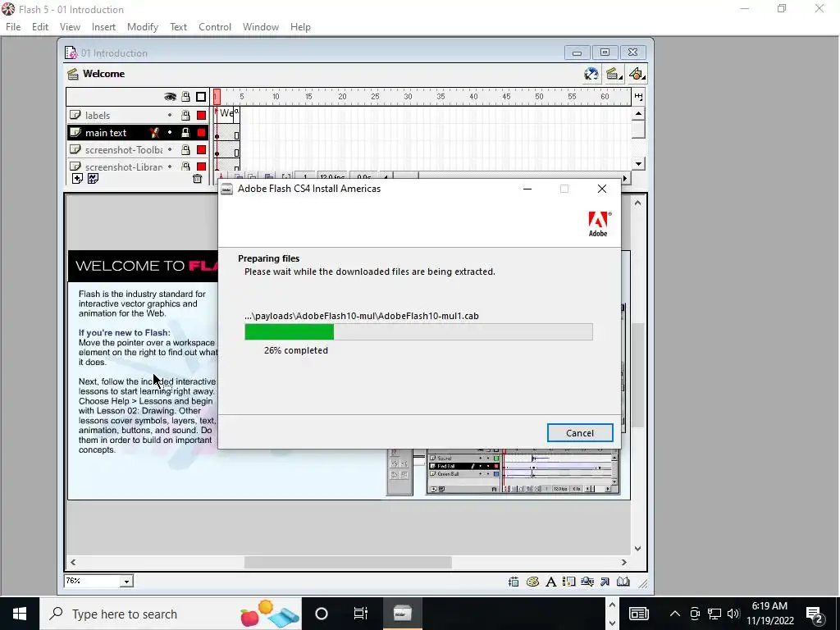Toggle outline square of main text layer

[202, 132]
